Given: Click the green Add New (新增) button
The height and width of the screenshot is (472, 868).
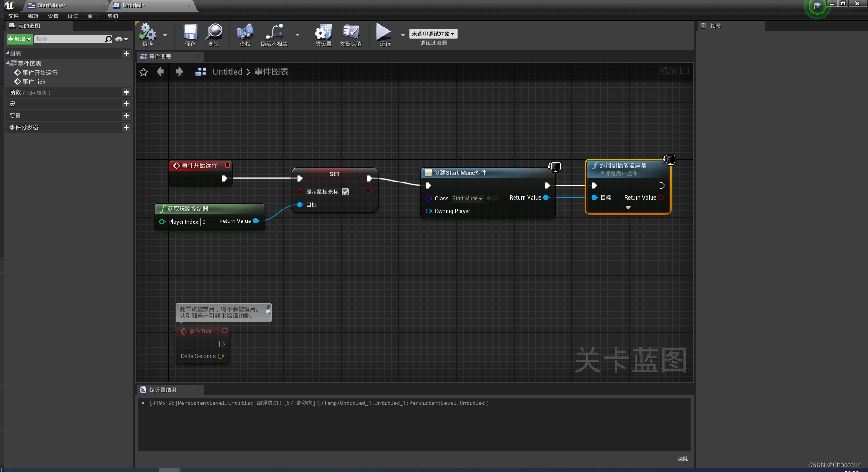Looking at the screenshot, I should point(19,39).
